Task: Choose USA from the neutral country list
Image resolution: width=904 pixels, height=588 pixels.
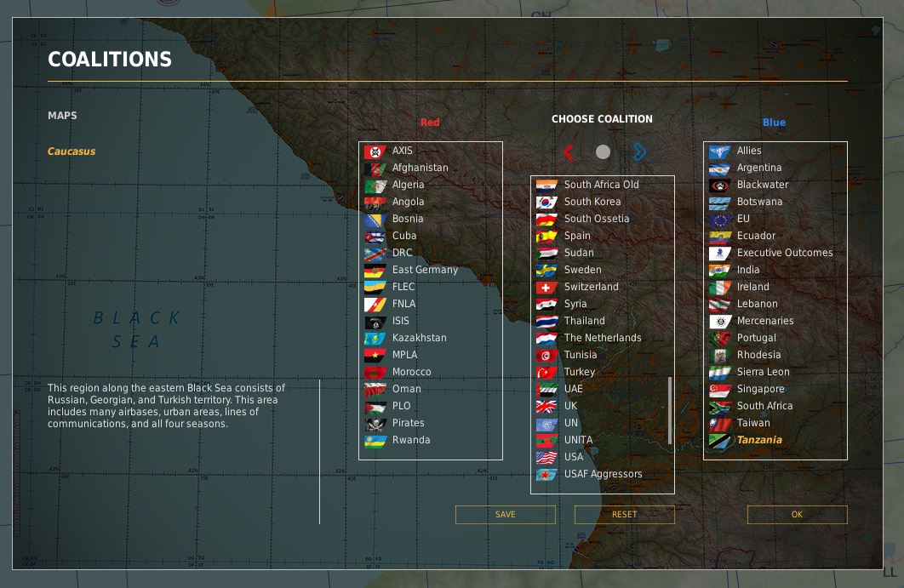Action: point(574,457)
